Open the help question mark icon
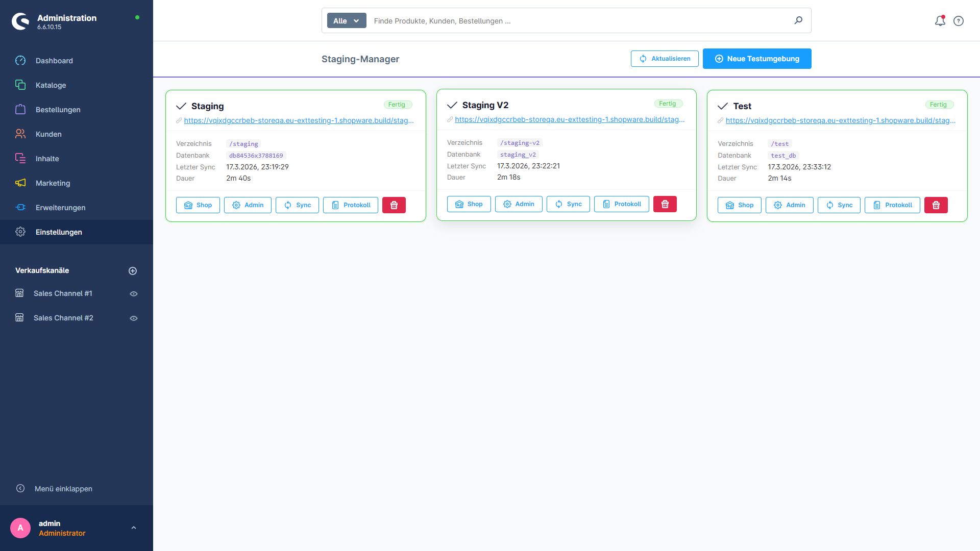This screenshot has height=551, width=980. click(x=959, y=21)
